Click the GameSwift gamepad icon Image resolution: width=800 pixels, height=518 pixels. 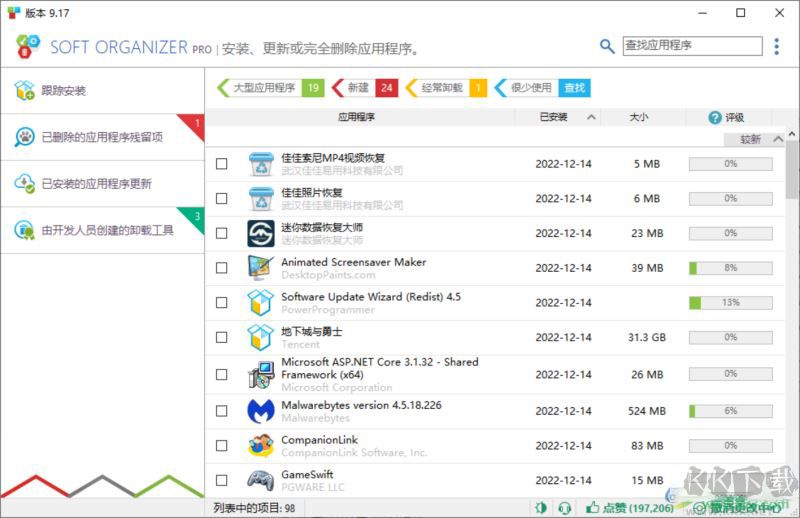[261, 479]
